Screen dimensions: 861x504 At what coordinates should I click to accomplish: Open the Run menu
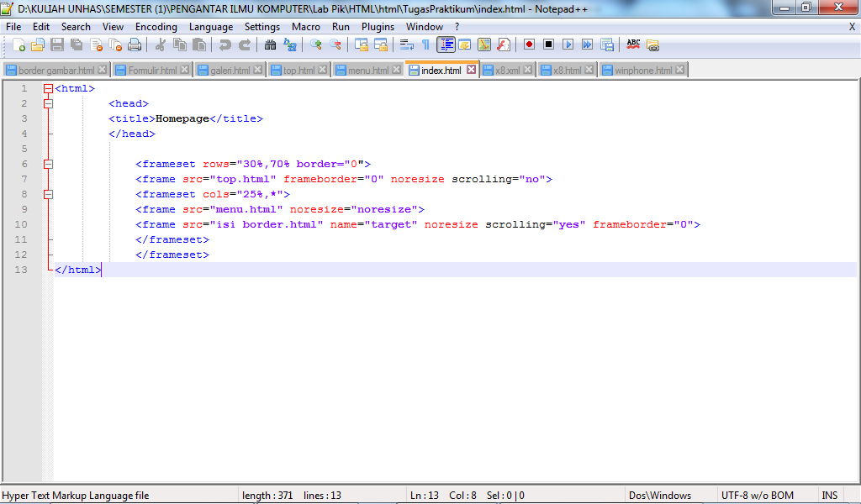(x=341, y=27)
